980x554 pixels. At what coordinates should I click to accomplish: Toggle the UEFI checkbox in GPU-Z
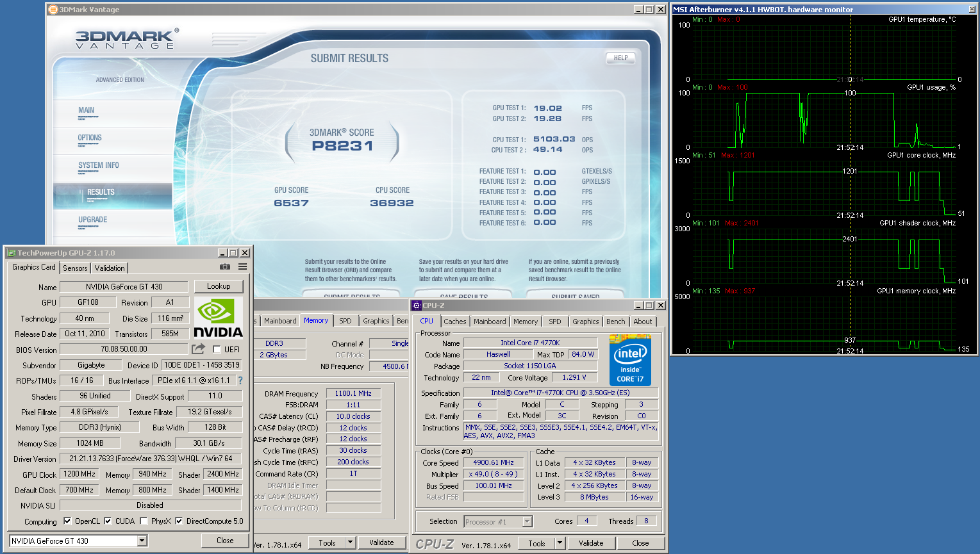(217, 350)
